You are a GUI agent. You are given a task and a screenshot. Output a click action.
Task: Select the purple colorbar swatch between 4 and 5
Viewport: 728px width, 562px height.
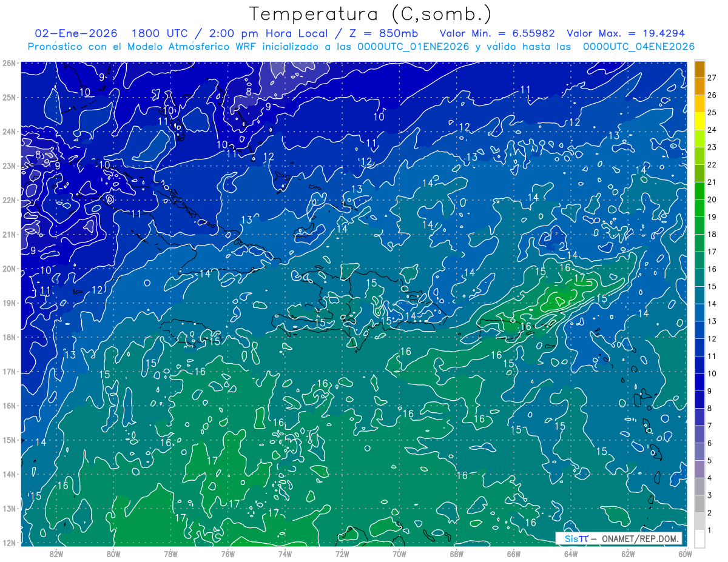coord(699,469)
